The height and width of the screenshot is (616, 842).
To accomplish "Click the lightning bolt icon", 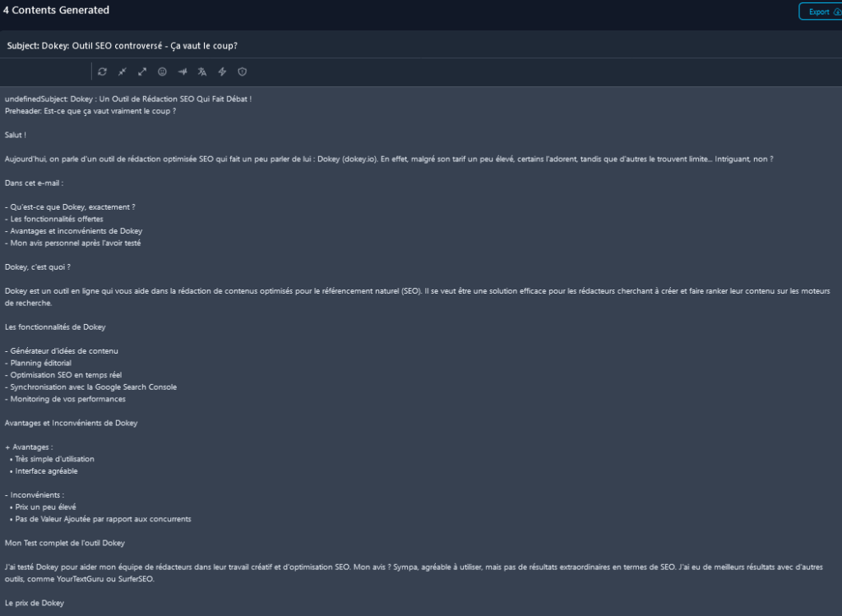I will pyautogui.click(x=222, y=72).
